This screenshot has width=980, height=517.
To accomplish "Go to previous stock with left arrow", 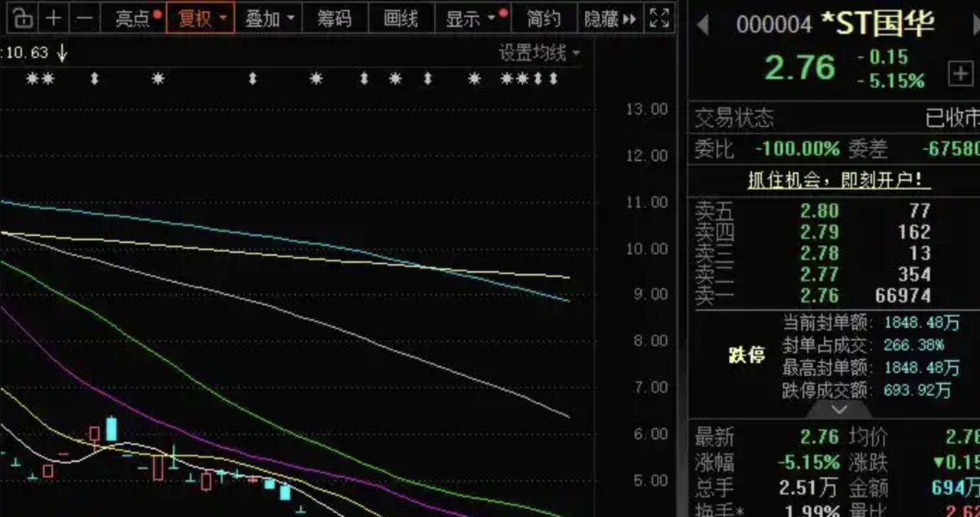I will click(x=702, y=26).
